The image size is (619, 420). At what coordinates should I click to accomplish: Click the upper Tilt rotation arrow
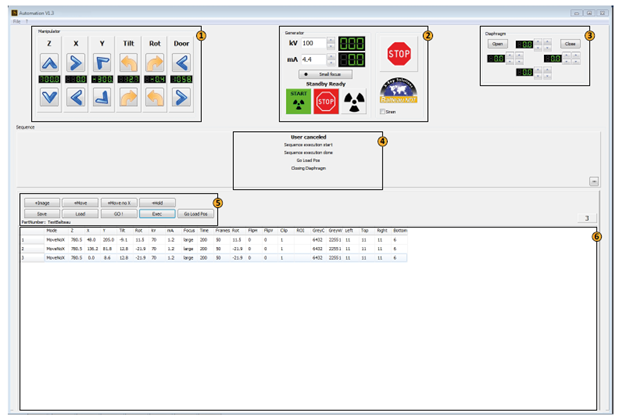129,63
